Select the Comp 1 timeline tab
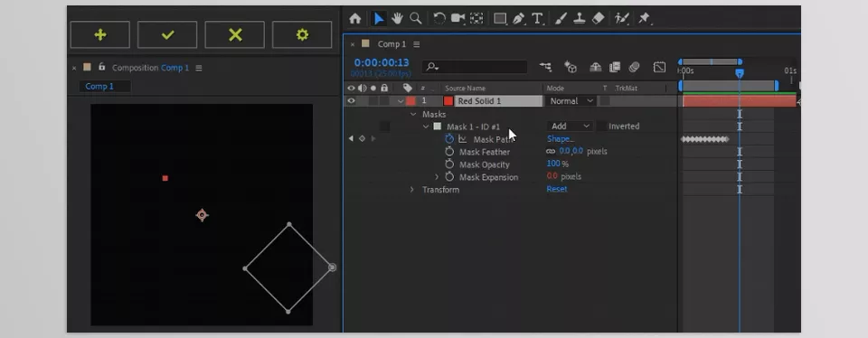The width and height of the screenshot is (868, 338). pyautogui.click(x=392, y=44)
